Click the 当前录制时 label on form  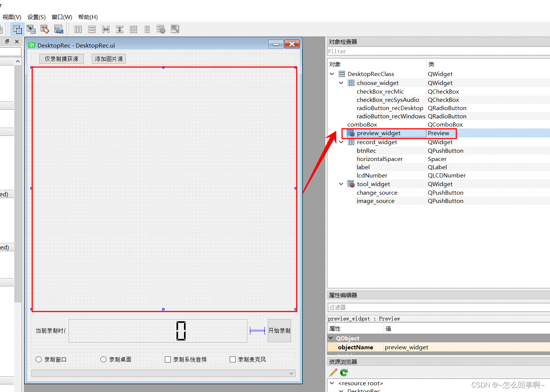pyautogui.click(x=51, y=331)
